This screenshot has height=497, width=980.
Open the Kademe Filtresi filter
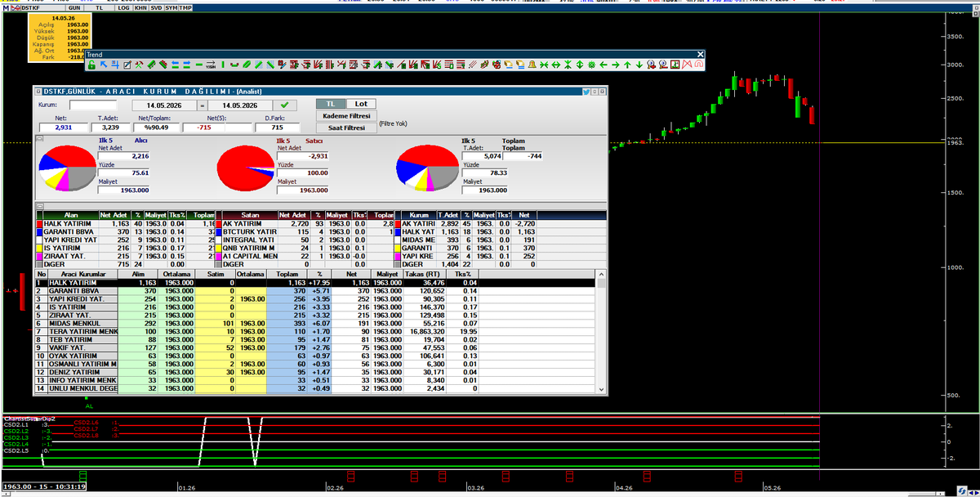coord(345,116)
